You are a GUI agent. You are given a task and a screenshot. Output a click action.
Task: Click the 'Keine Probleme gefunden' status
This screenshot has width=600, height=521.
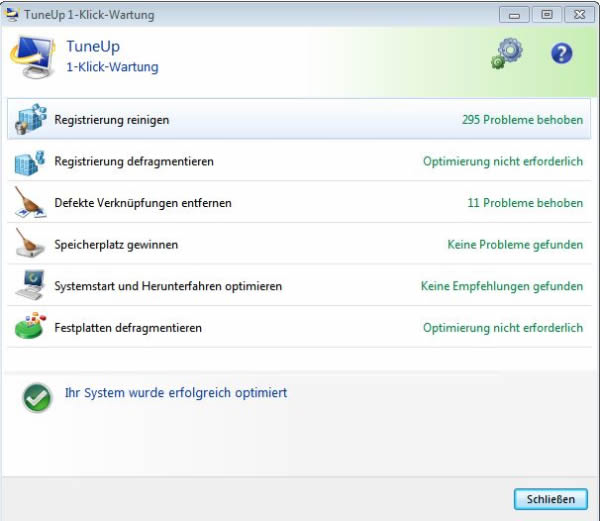click(x=515, y=244)
